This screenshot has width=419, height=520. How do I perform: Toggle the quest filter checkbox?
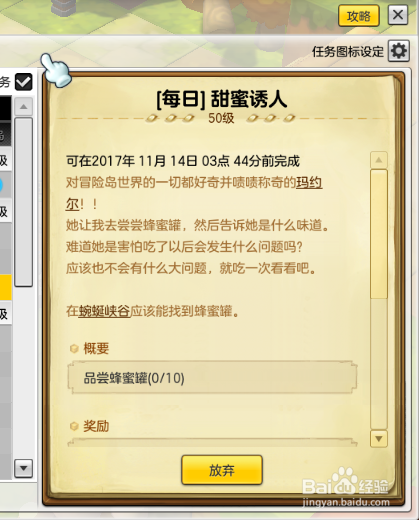(23, 82)
